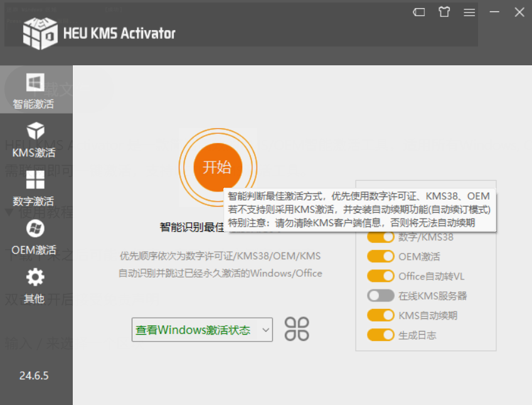Open the KMS激活 cube icon
The width and height of the screenshot is (532, 405).
pyautogui.click(x=35, y=131)
